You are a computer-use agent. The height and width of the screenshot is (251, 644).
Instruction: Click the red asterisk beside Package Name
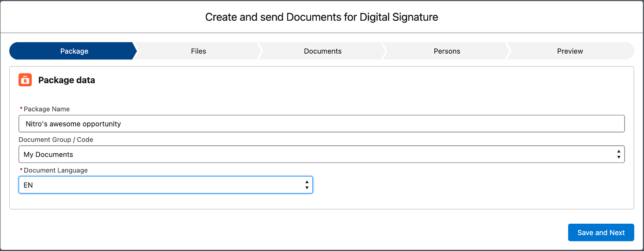(21, 109)
